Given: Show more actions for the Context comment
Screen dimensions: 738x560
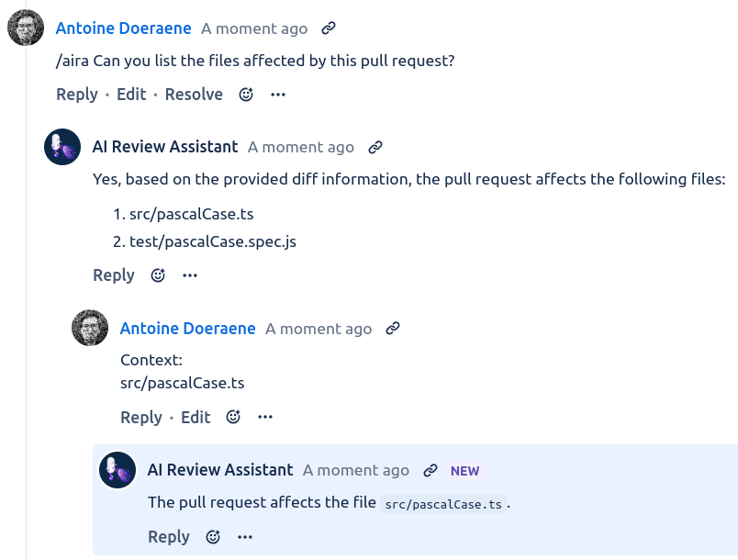Looking at the screenshot, I should tap(265, 418).
